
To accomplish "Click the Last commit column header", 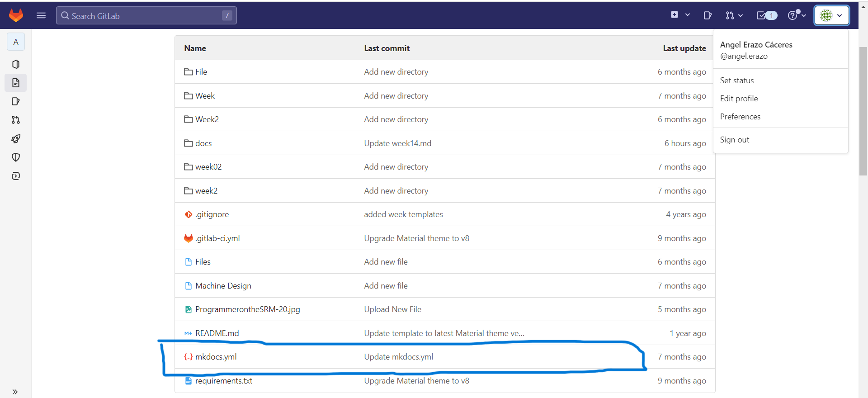I will click(x=387, y=48).
